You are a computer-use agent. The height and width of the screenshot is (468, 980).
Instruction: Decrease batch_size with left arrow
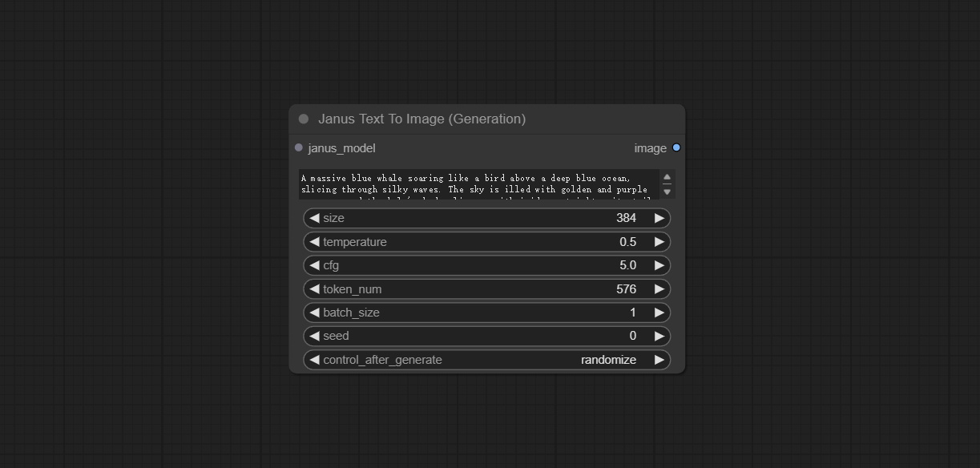tap(314, 313)
